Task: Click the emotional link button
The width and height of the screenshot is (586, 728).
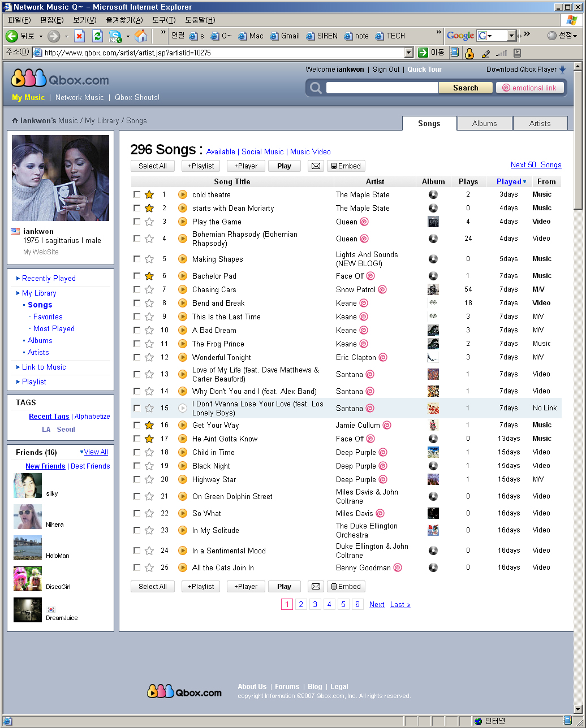Action: tap(530, 88)
